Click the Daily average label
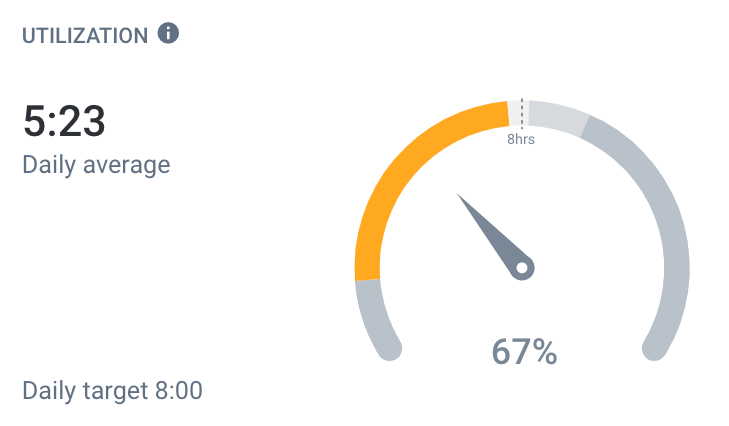 pos(96,165)
